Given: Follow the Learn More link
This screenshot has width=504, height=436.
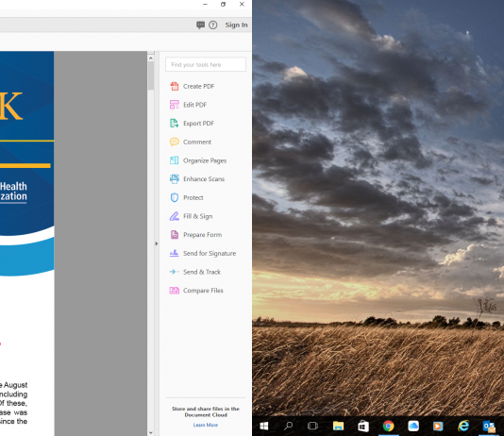Looking at the screenshot, I should tap(206, 425).
